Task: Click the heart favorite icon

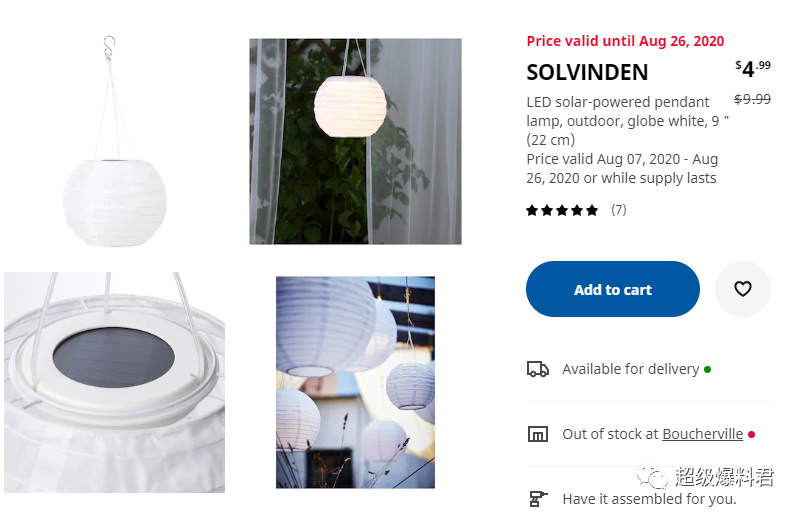Action: [742, 289]
